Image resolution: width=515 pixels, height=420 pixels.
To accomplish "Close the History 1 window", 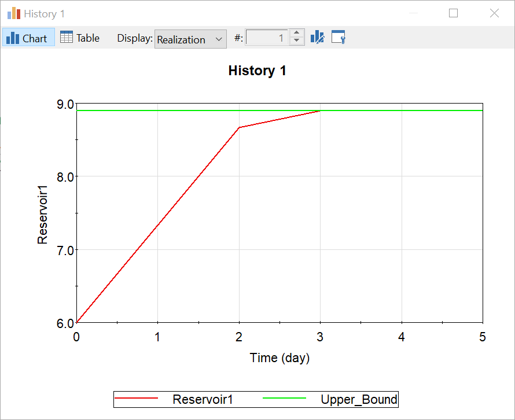I will point(494,13).
